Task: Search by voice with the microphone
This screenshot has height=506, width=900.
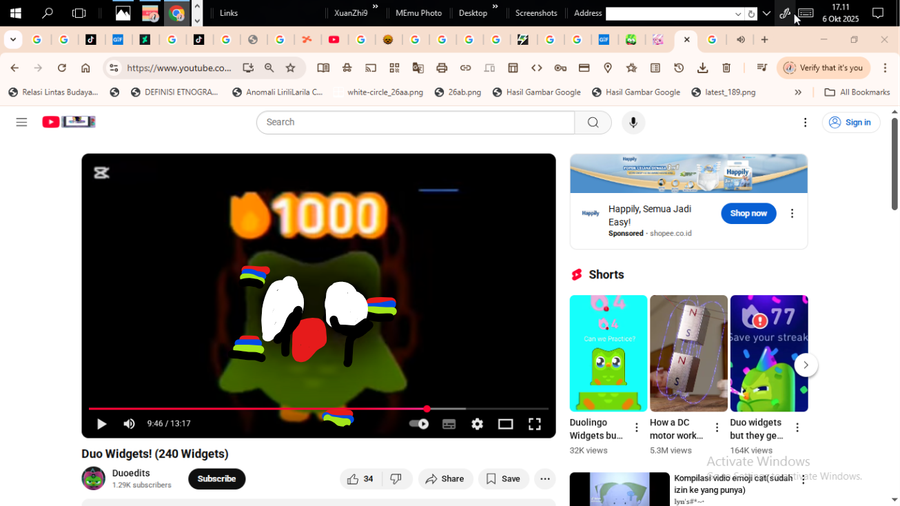Action: (x=633, y=122)
